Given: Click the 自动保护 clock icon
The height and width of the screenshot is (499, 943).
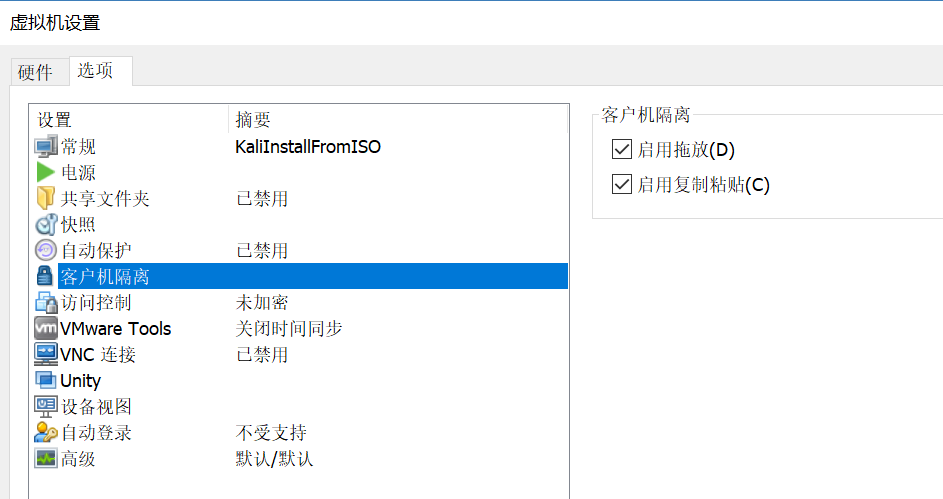Looking at the screenshot, I should (x=46, y=251).
